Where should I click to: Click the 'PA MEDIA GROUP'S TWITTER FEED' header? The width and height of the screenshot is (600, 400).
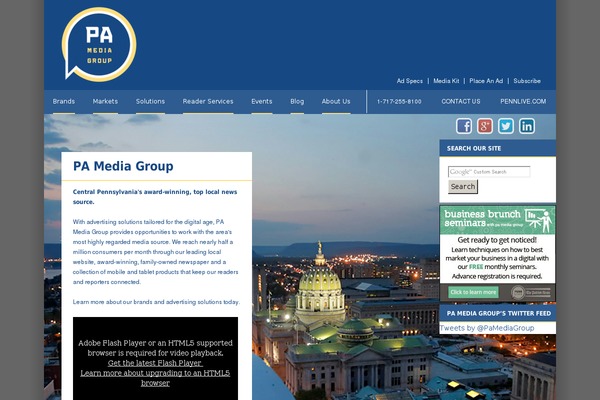(x=499, y=313)
